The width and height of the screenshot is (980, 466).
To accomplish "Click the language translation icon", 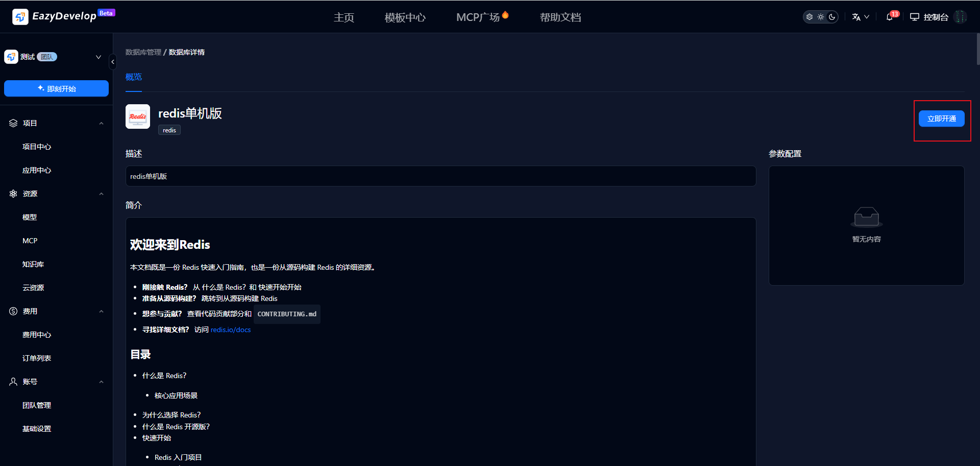I will tap(856, 17).
